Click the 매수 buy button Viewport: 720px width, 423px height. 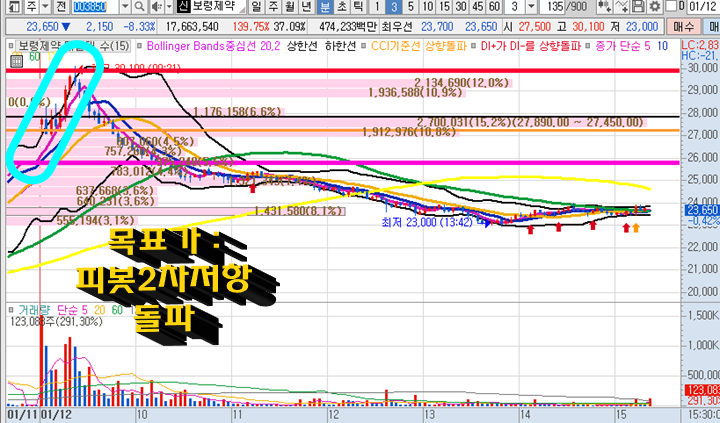(x=684, y=27)
